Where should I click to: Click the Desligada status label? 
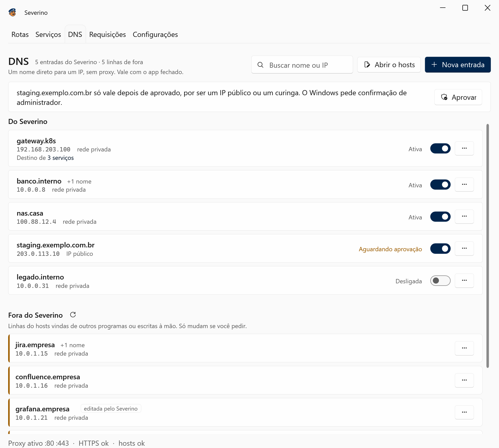[409, 281]
